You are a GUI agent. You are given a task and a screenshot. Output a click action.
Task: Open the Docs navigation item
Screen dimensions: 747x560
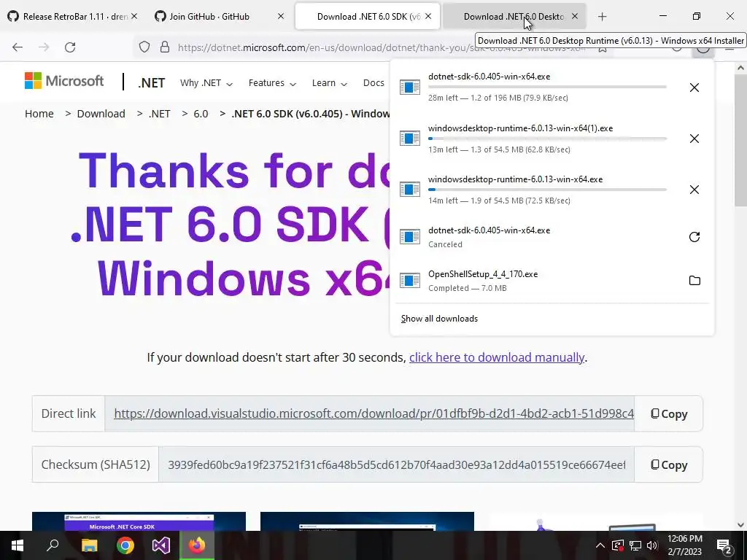[373, 83]
